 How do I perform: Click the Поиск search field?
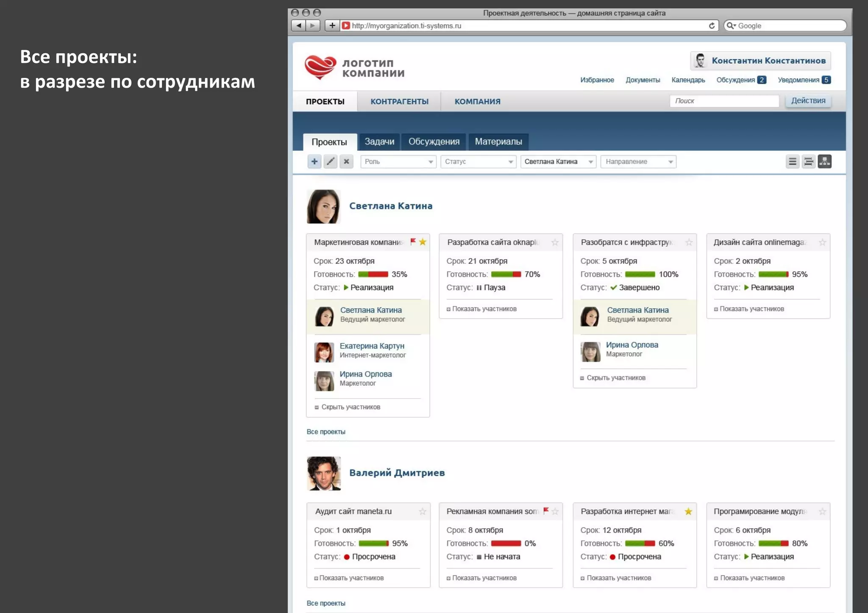pyautogui.click(x=724, y=101)
